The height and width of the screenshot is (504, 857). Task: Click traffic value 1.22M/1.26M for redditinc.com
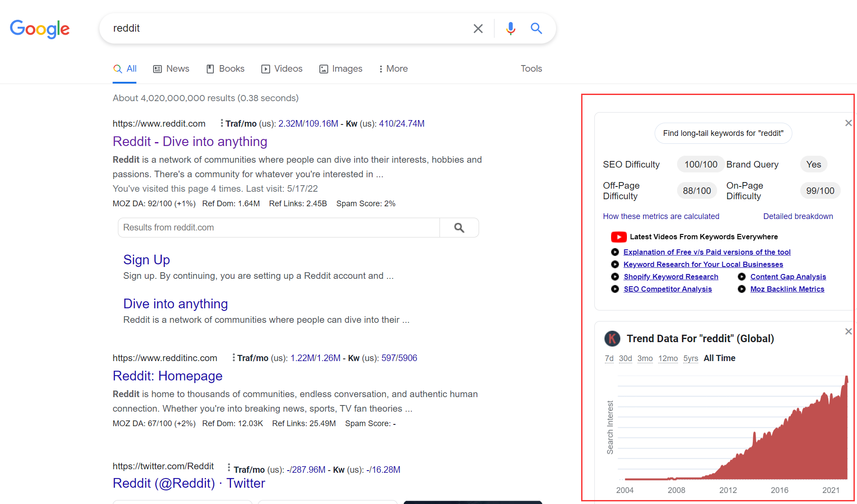tap(315, 358)
